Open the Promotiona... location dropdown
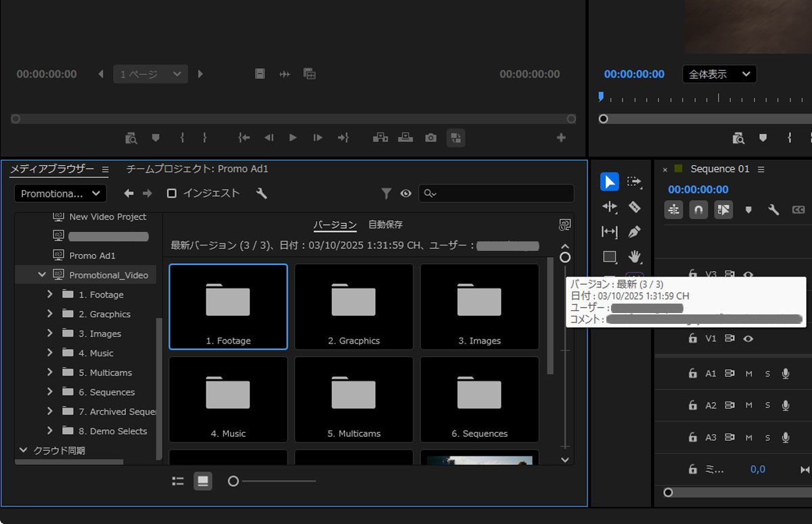The height and width of the screenshot is (524, 812). click(x=60, y=193)
